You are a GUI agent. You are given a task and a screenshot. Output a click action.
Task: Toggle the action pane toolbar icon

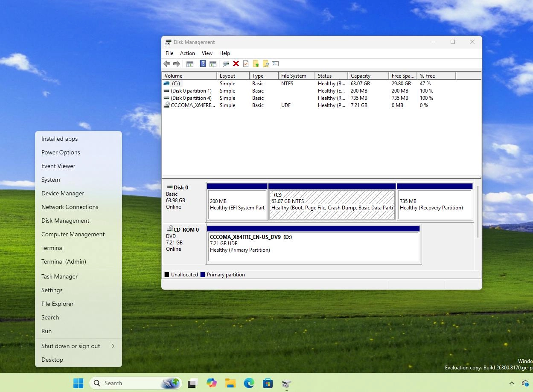pos(213,64)
